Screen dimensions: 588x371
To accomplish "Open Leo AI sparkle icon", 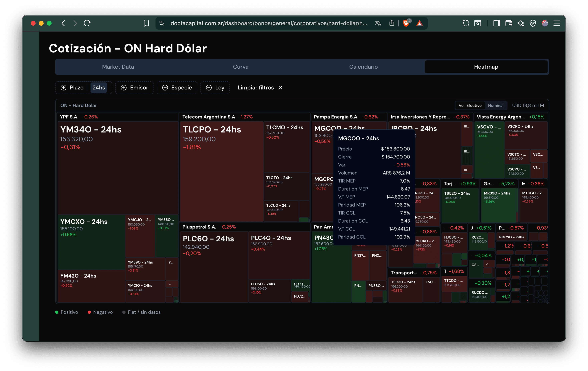I will [521, 23].
